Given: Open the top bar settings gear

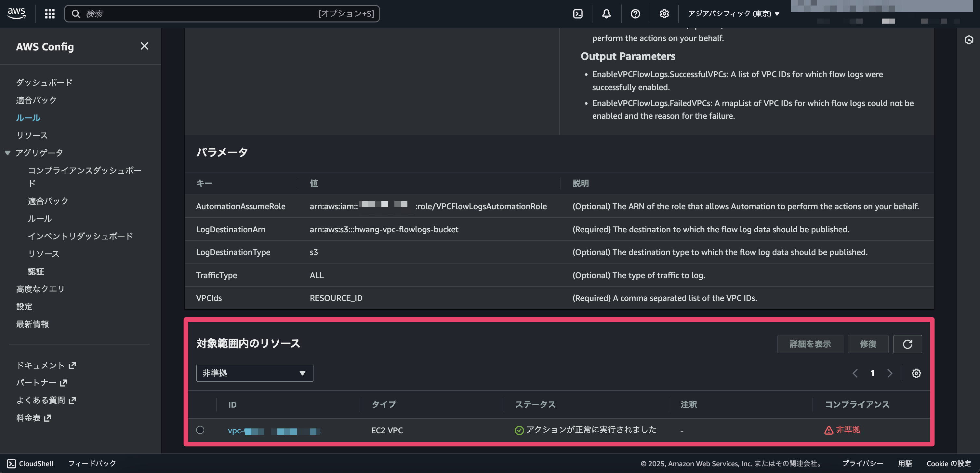Looking at the screenshot, I should pyautogui.click(x=664, y=14).
